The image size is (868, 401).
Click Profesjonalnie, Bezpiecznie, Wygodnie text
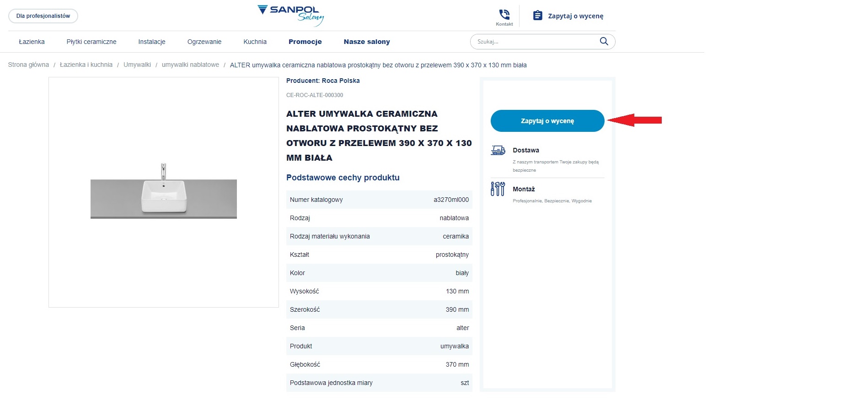tap(552, 201)
